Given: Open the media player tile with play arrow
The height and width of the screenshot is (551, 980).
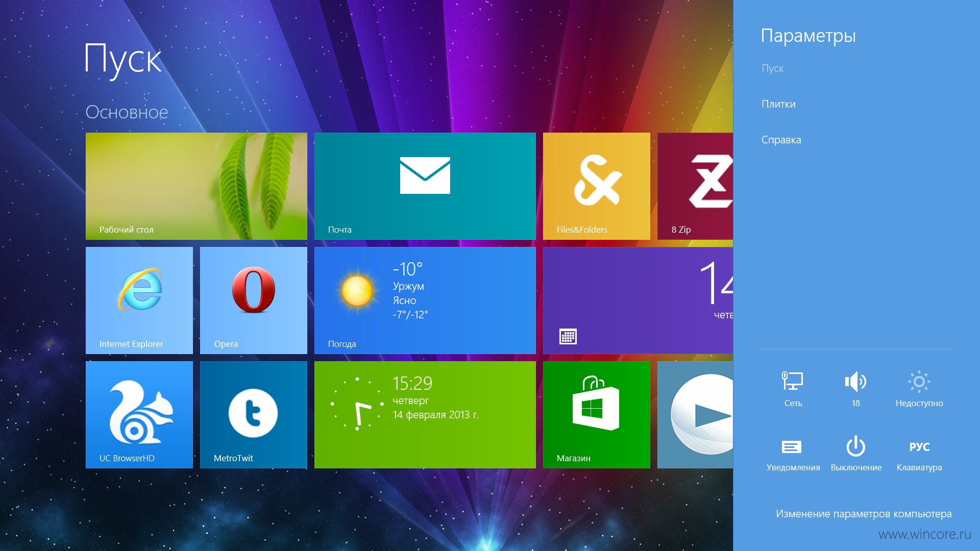Looking at the screenshot, I should [695, 415].
